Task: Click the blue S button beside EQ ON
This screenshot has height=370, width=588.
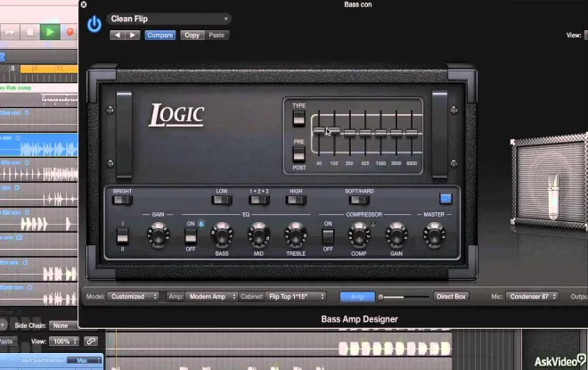Action: coord(201,224)
